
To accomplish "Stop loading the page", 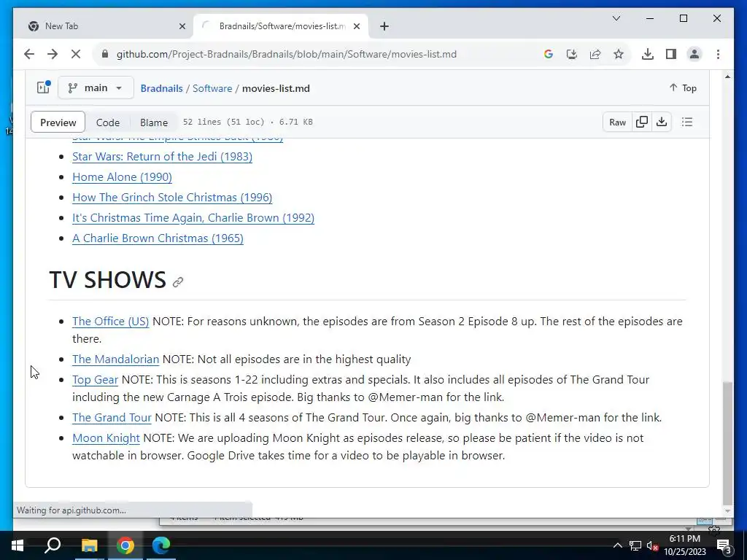I will coord(76,54).
